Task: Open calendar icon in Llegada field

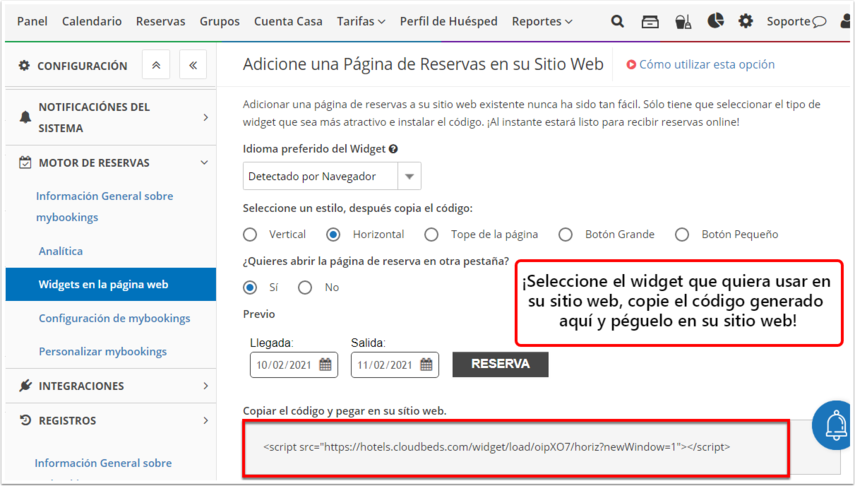Action: coord(325,364)
